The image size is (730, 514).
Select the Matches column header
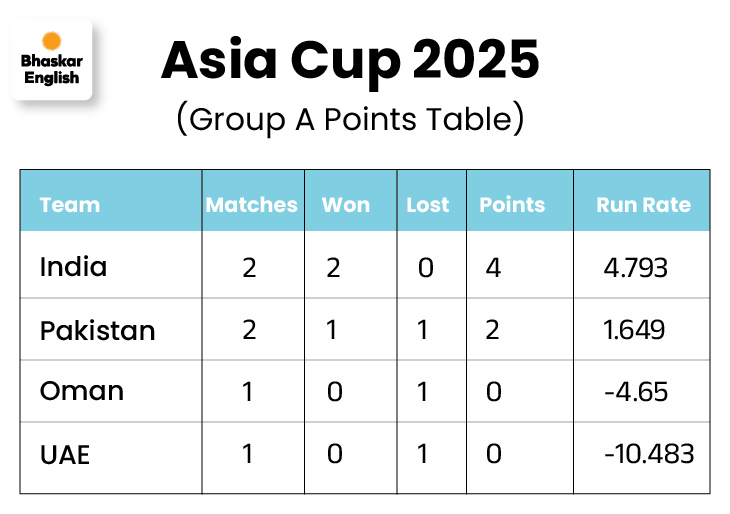(252, 205)
